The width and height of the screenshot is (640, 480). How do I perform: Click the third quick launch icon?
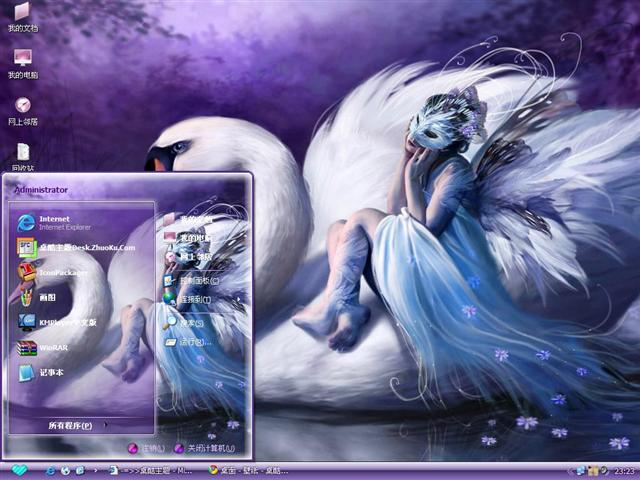tap(80, 471)
